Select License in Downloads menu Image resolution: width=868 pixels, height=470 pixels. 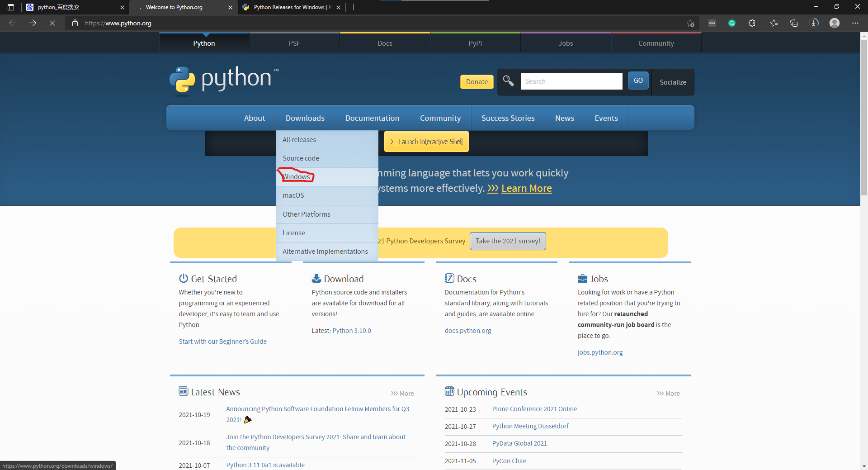tap(327, 233)
